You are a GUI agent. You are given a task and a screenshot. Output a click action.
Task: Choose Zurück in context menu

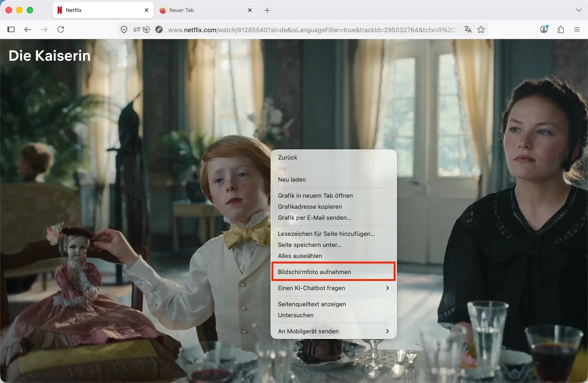[334, 157]
